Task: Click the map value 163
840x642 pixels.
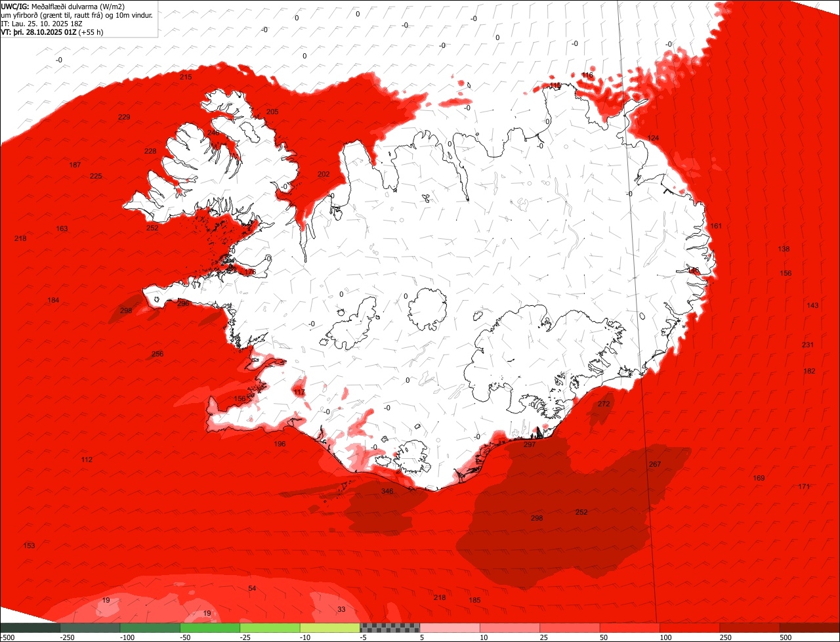Action: (62, 228)
